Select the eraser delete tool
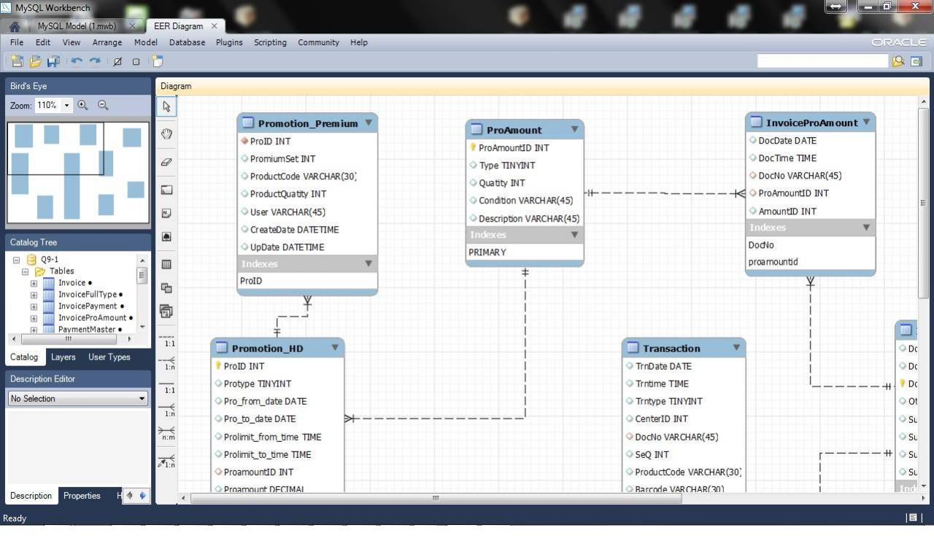 (166, 162)
